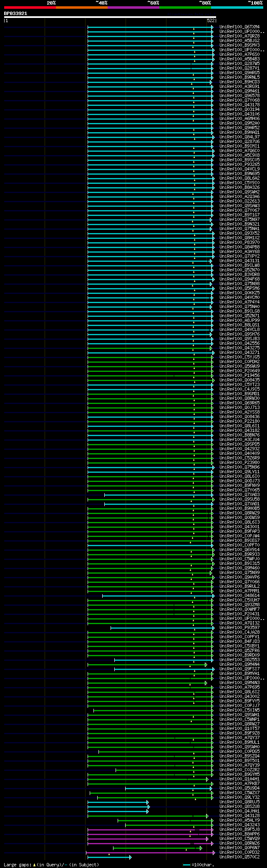Image resolution: width=267 pixels, height=868 pixels.
Task: Click the =100char. scale legend
Action: coord(199,865)
